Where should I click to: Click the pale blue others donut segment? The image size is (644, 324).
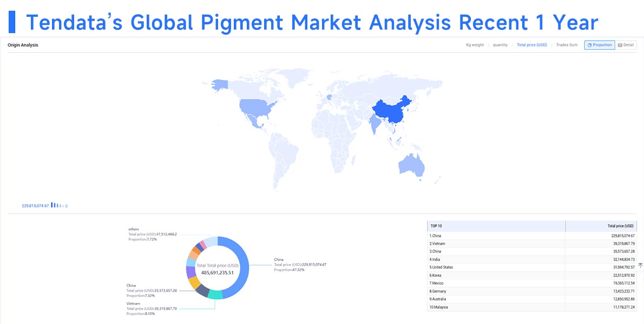211,241
